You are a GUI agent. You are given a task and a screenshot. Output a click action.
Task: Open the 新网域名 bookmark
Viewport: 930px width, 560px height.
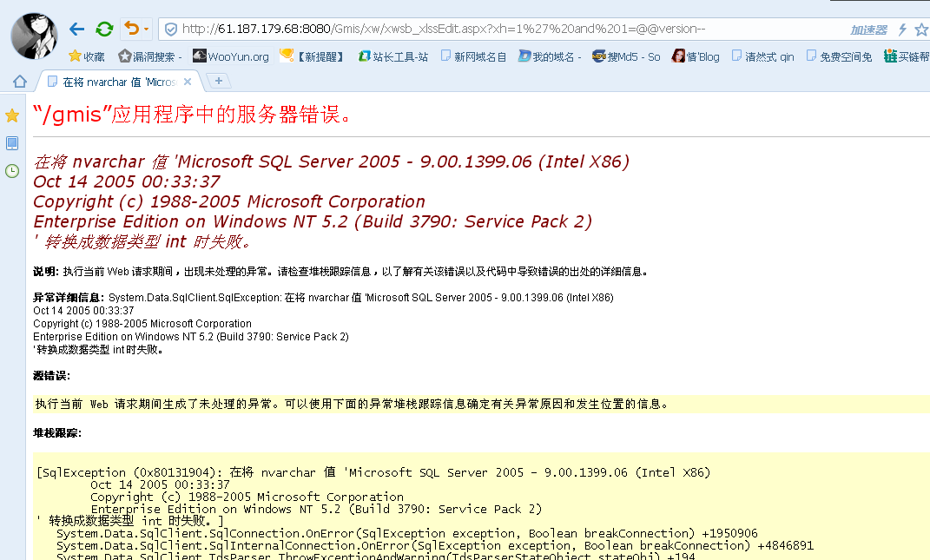[x=473, y=56]
